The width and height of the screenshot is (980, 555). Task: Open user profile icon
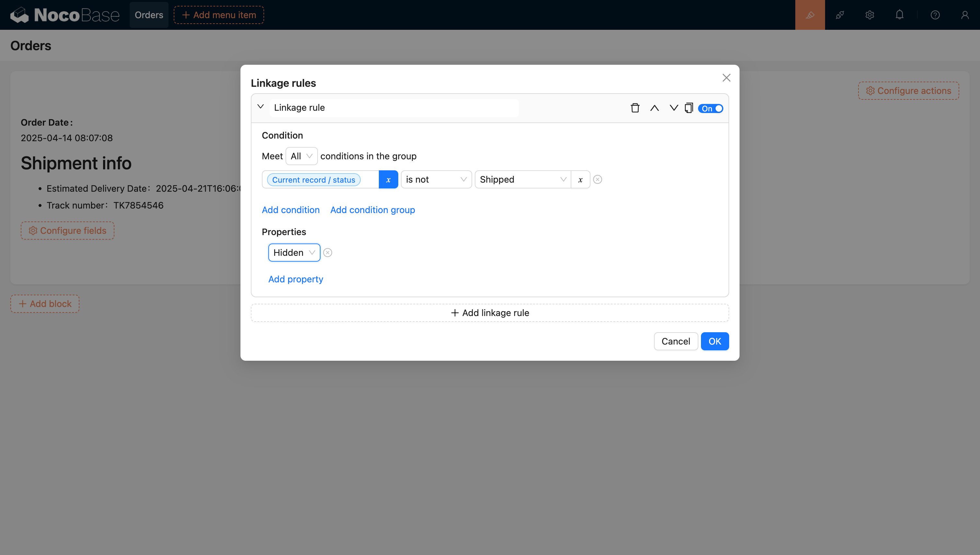tap(964, 15)
